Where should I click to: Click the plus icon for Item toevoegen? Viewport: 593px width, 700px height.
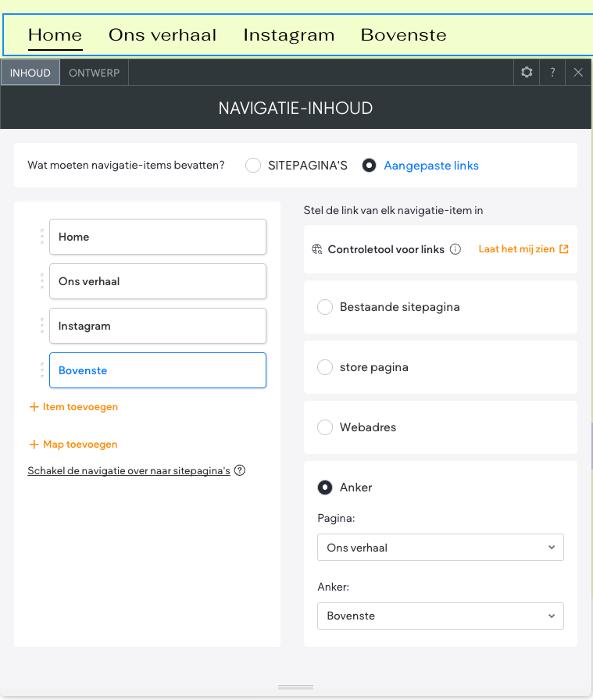click(x=34, y=407)
